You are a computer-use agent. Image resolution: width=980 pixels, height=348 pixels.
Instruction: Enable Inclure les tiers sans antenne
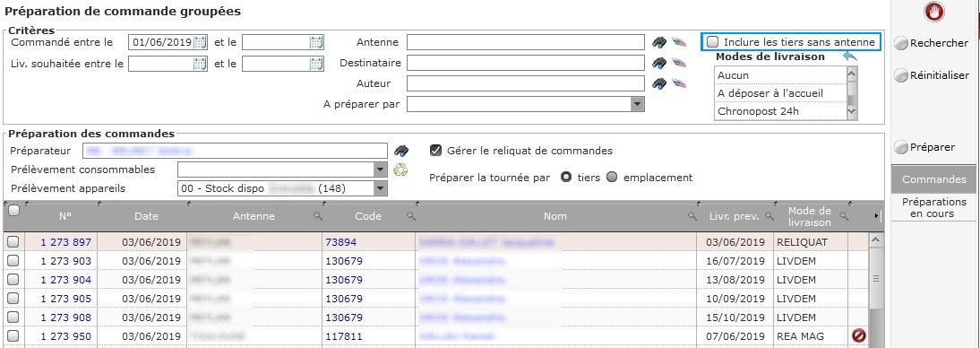pyautogui.click(x=712, y=42)
